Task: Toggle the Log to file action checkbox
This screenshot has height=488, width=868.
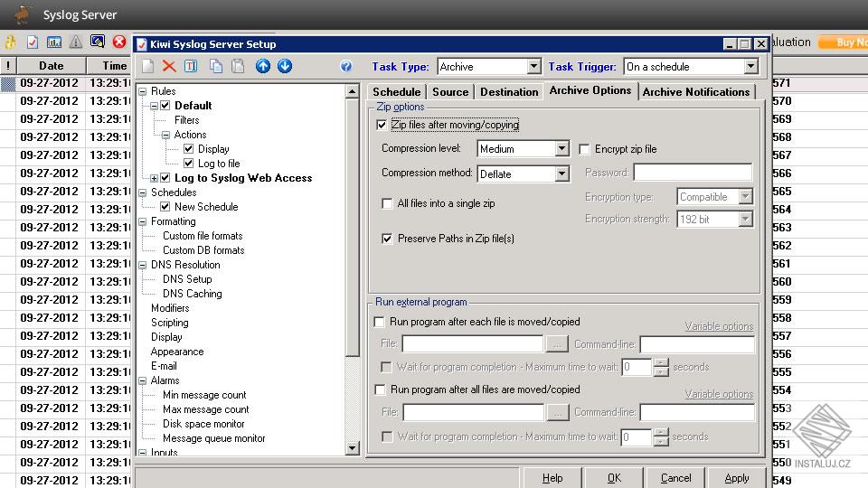Action: pyautogui.click(x=188, y=164)
